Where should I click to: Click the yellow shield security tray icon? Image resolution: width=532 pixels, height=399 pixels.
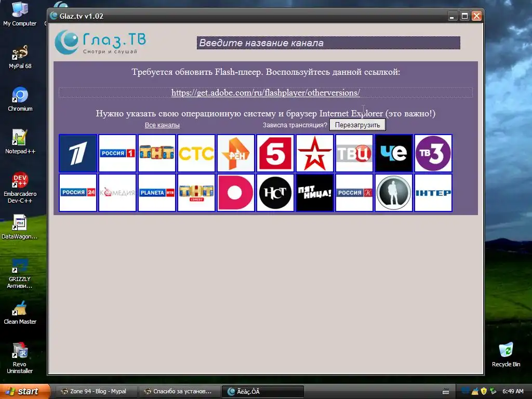484,391
